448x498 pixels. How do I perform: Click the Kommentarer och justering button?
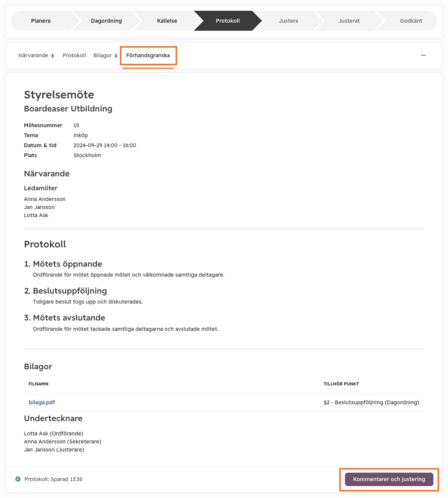click(389, 479)
